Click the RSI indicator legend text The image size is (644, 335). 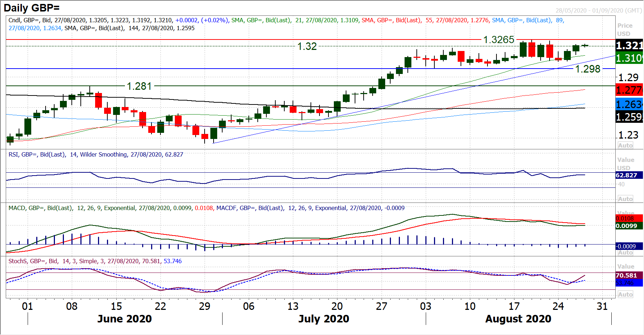96,154
